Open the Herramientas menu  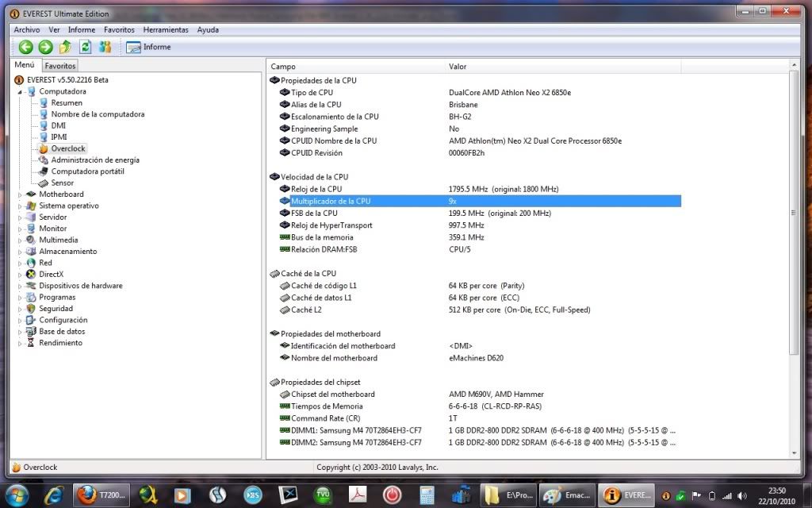[x=166, y=30]
